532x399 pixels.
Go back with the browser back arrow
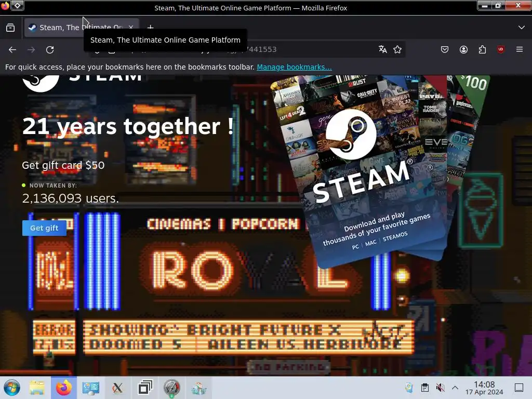12,49
